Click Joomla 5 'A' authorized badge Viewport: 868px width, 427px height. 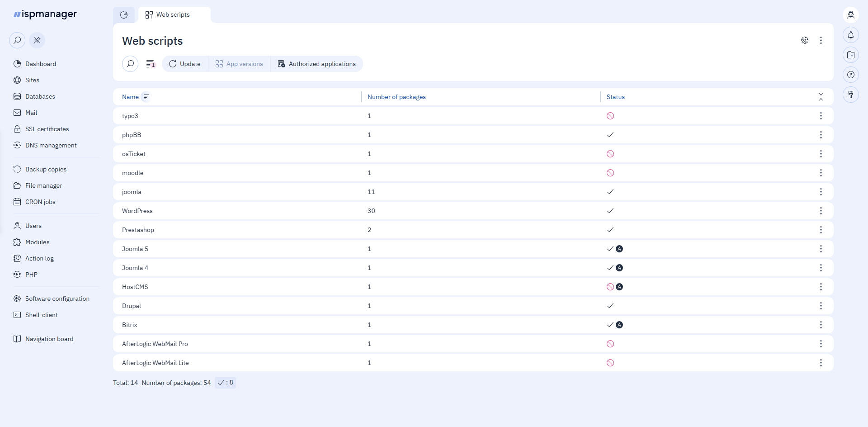(x=619, y=249)
